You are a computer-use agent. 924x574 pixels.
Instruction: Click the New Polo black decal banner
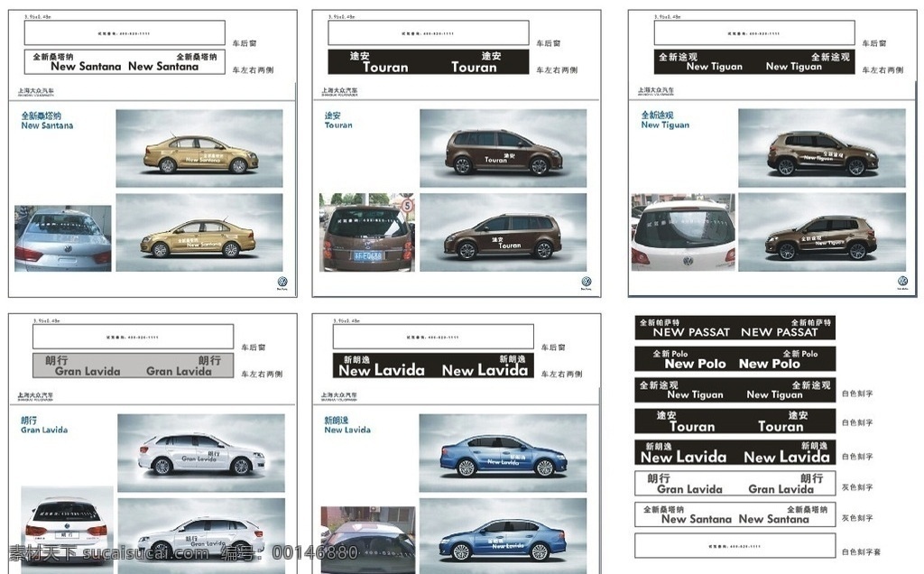coord(735,359)
